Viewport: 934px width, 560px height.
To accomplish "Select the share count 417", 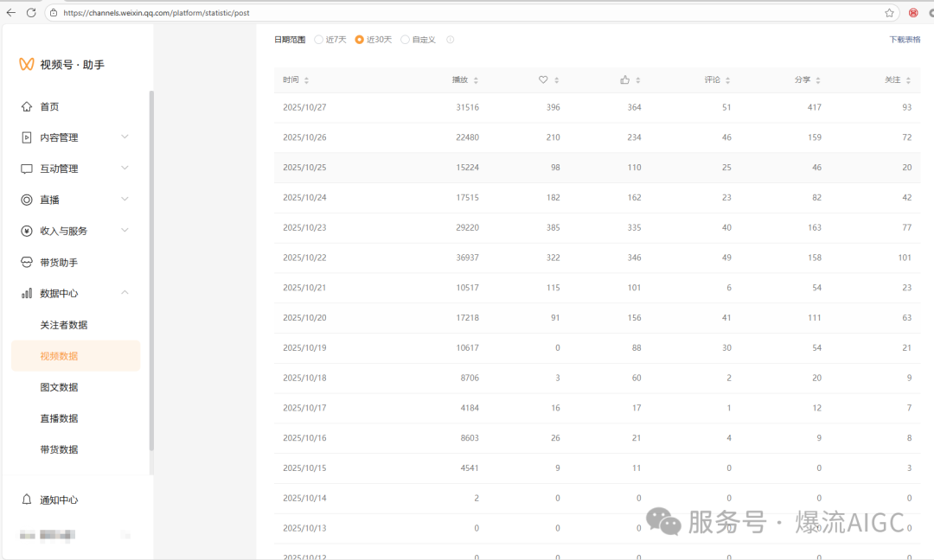I will pos(815,108).
